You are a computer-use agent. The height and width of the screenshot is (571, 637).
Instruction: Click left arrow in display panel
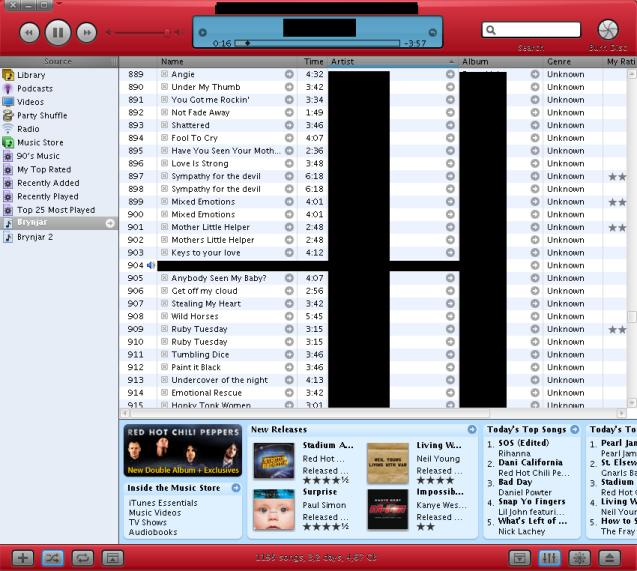[x=203, y=32]
